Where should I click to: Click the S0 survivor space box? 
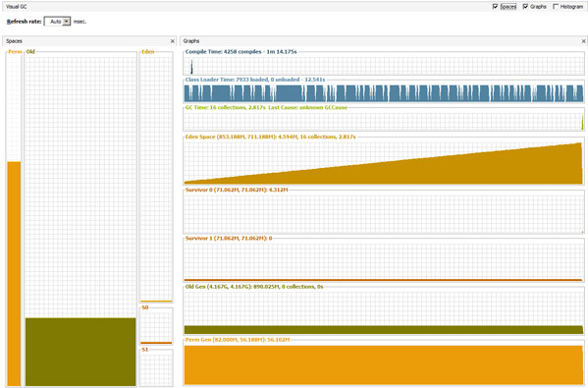pos(156,326)
